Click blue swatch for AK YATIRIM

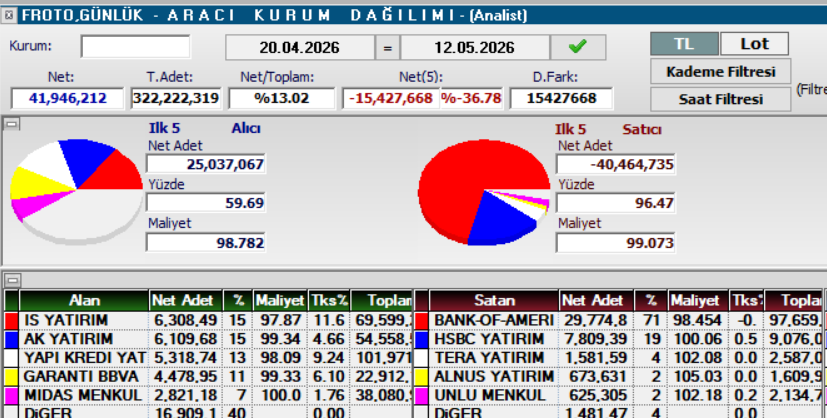click(x=11, y=339)
